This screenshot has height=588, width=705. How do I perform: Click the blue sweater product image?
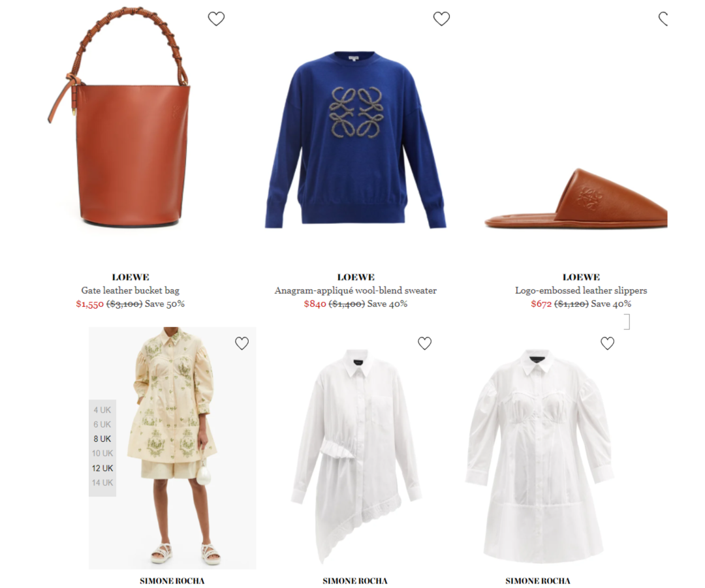click(x=356, y=140)
